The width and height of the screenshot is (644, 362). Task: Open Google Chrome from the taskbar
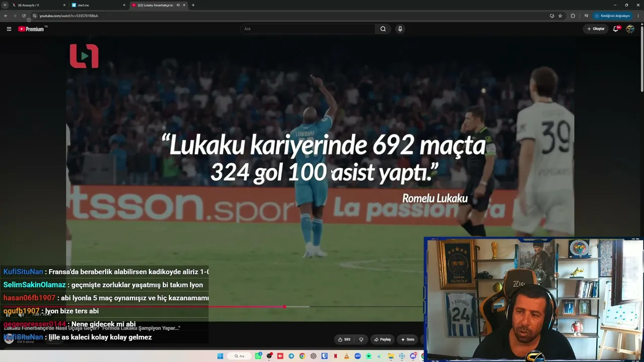tap(302, 356)
